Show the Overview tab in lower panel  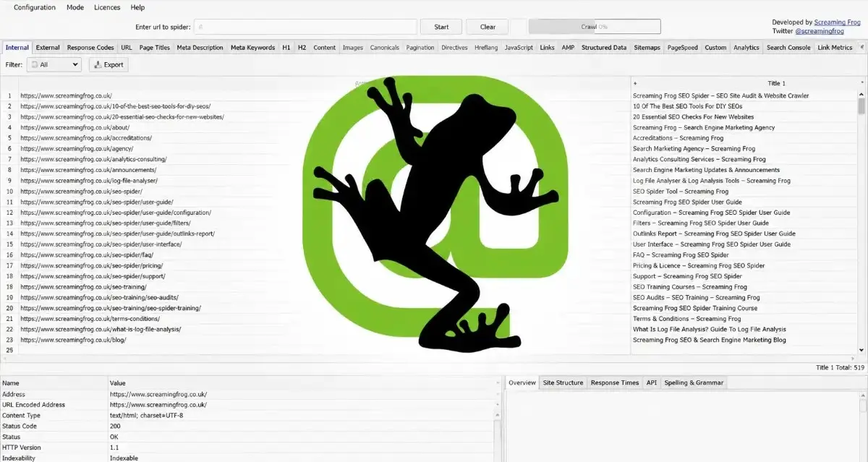pyautogui.click(x=522, y=382)
